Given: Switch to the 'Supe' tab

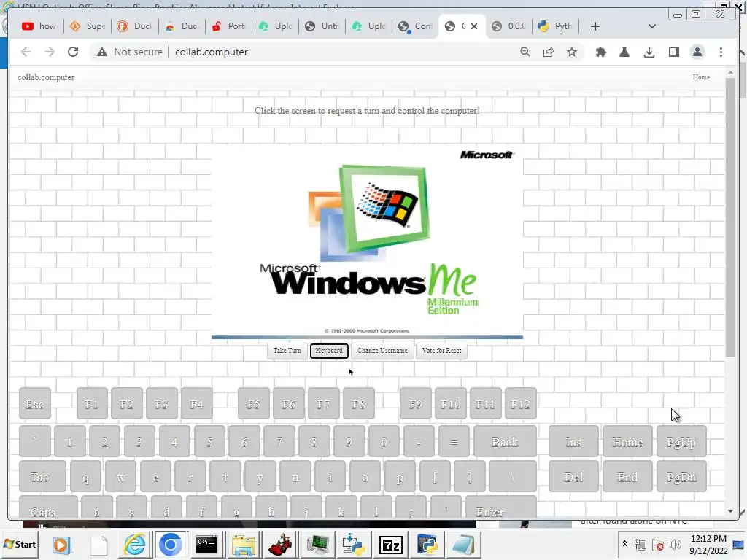Looking at the screenshot, I should [88, 26].
